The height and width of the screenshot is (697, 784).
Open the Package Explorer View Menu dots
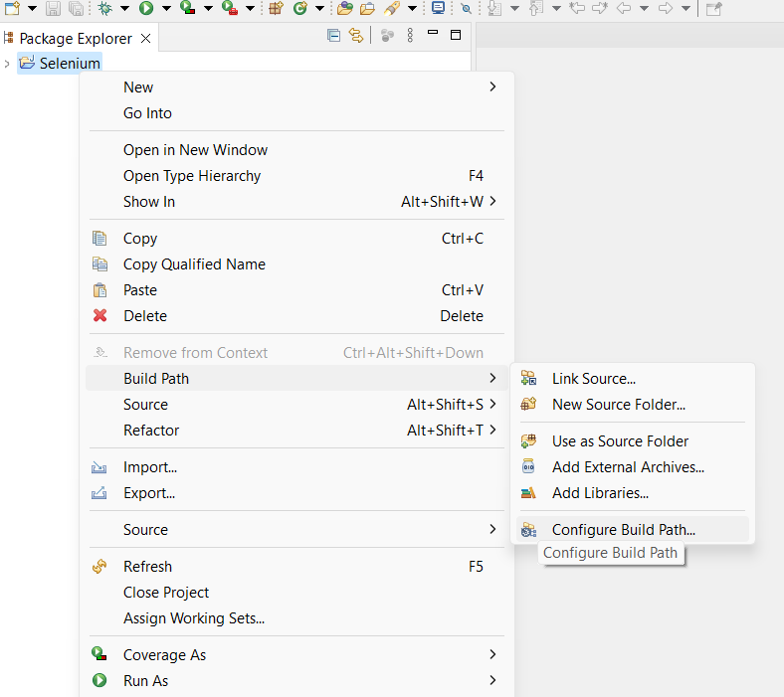tap(410, 35)
